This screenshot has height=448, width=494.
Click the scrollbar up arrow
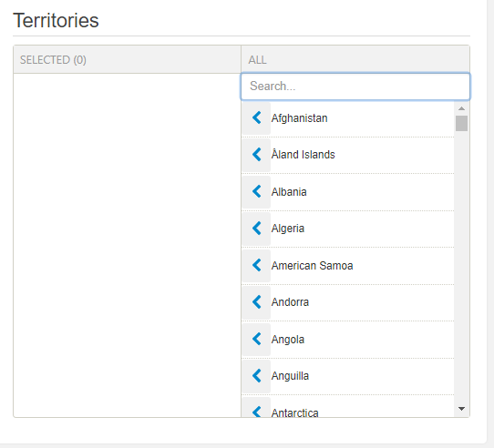[x=461, y=108]
